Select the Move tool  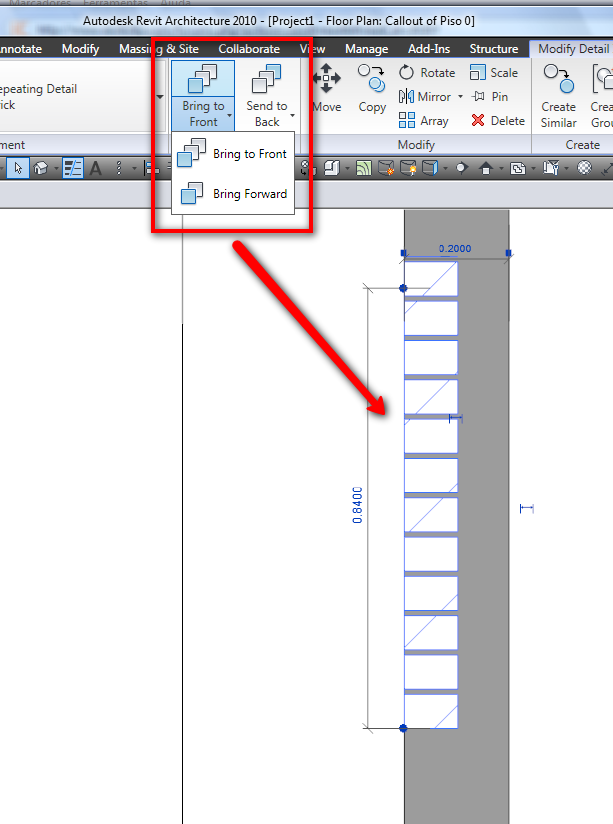click(x=326, y=88)
